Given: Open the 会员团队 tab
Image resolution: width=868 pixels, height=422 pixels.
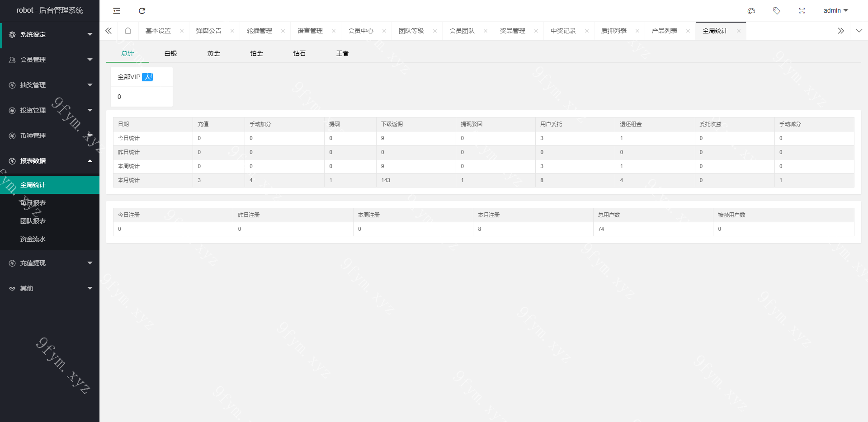Looking at the screenshot, I should [x=462, y=31].
